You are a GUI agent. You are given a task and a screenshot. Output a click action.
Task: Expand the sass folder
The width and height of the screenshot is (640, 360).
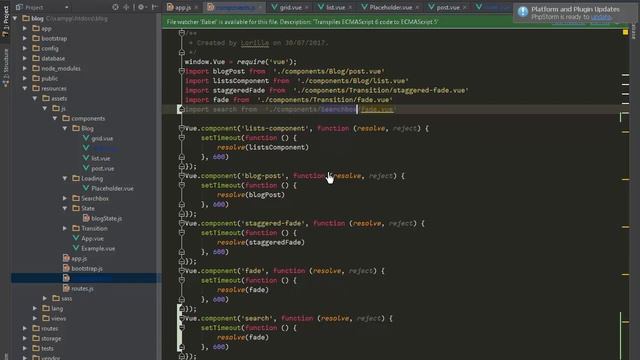[45, 298]
